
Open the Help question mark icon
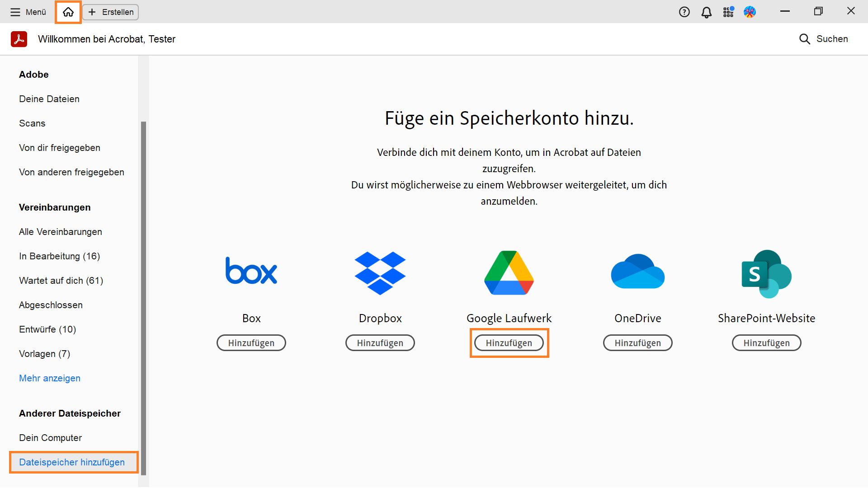tap(684, 12)
